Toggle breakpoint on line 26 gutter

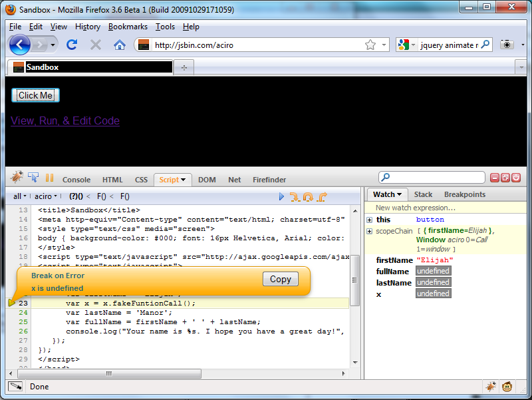coord(23,331)
